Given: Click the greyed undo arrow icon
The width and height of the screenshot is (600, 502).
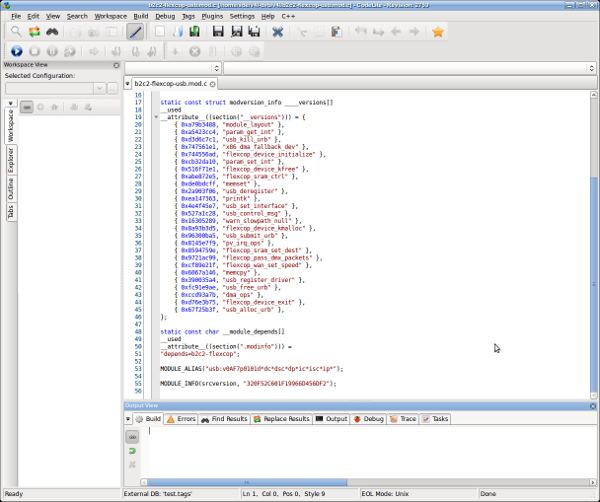Looking at the screenshot, I should point(360,32).
